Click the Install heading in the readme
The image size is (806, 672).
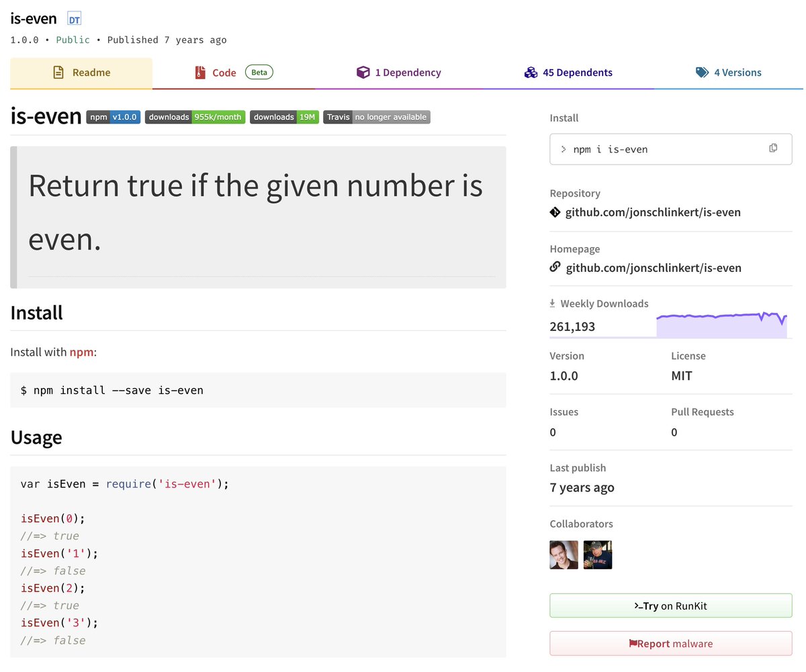click(37, 312)
